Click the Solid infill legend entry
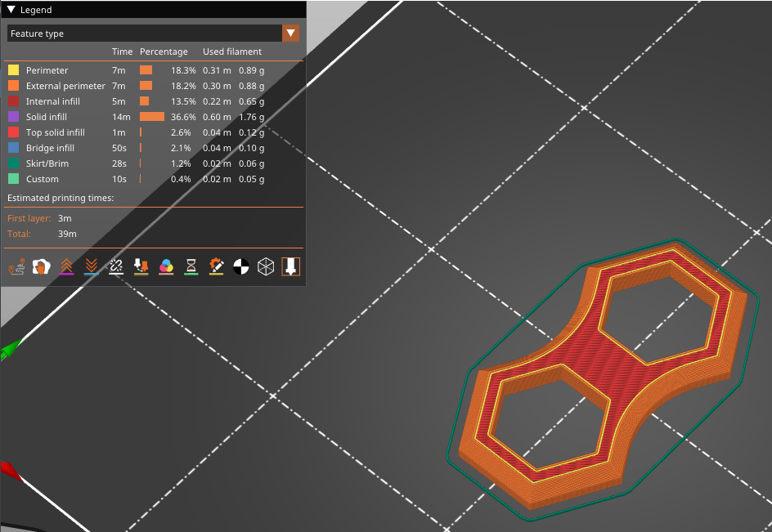The image size is (772, 532). click(x=47, y=117)
